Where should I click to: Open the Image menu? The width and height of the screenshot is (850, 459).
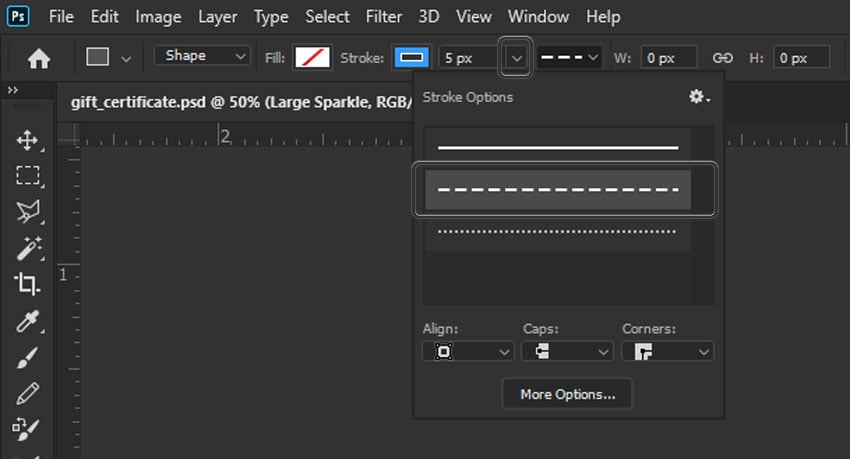(x=158, y=17)
